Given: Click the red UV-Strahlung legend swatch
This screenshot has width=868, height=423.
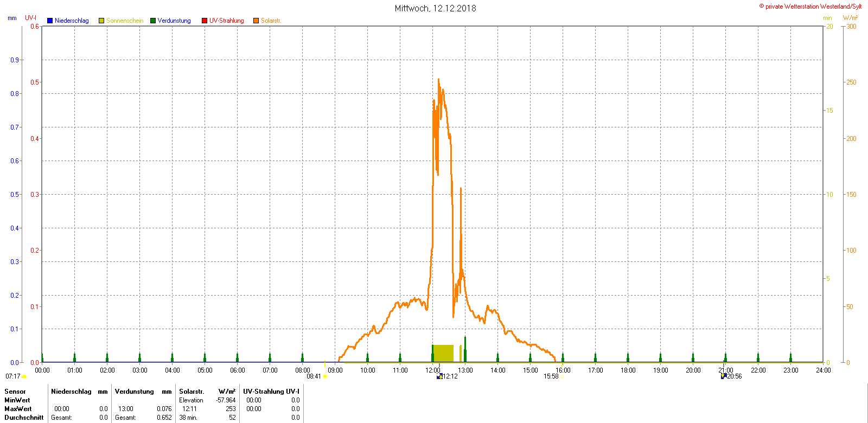Looking at the screenshot, I should pyautogui.click(x=205, y=21).
